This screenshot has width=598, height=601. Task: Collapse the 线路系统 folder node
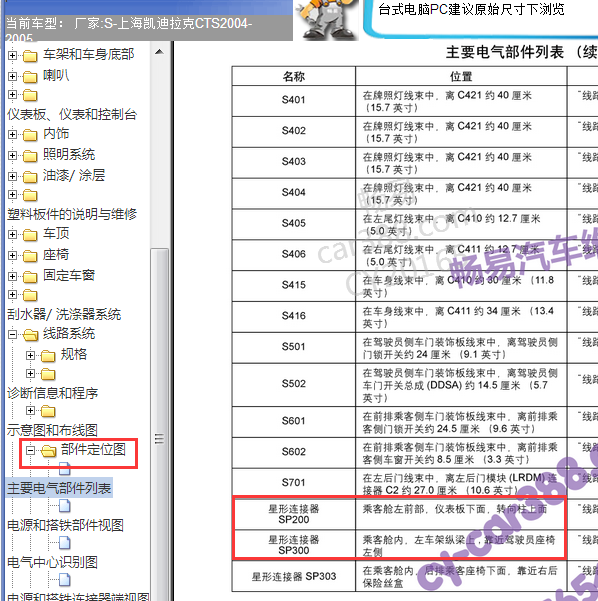point(12,334)
